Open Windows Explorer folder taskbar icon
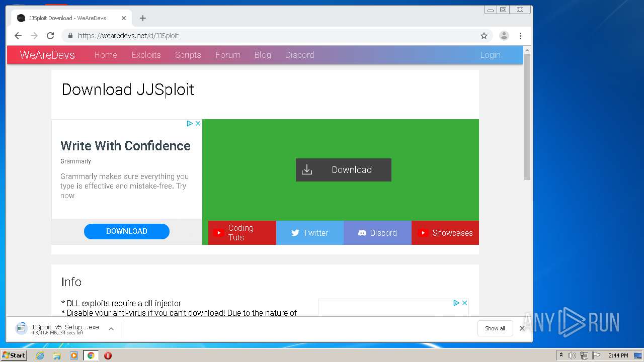The height and width of the screenshot is (362, 644). tap(57, 355)
